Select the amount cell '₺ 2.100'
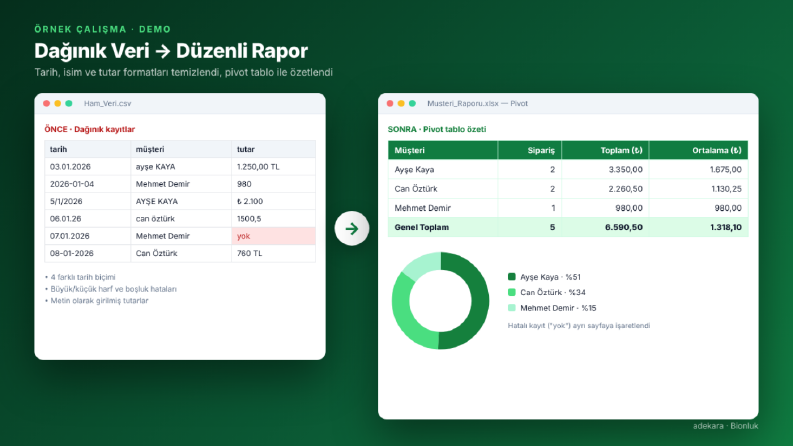 [x=274, y=201]
